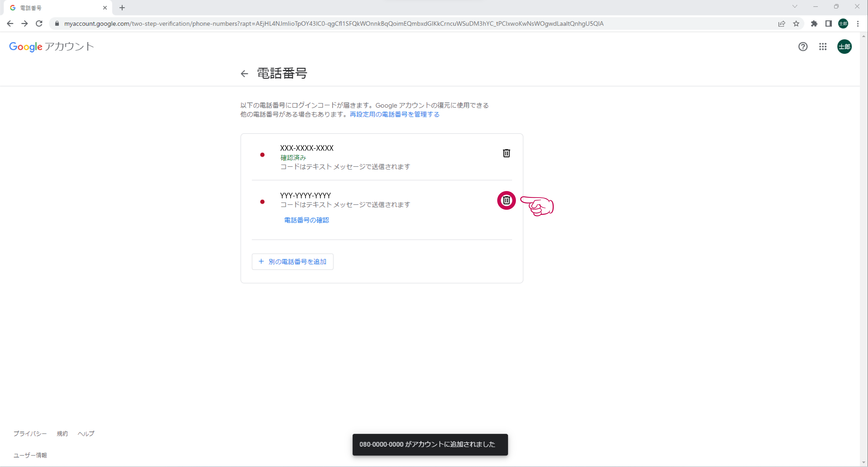The width and height of the screenshot is (868, 467).
Task: Close the 電話番号 tab
Action: click(x=105, y=8)
